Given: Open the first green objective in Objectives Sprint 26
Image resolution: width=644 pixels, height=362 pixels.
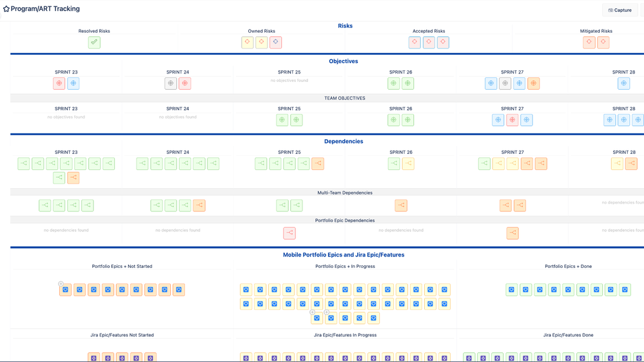Looking at the screenshot, I should [x=393, y=83].
